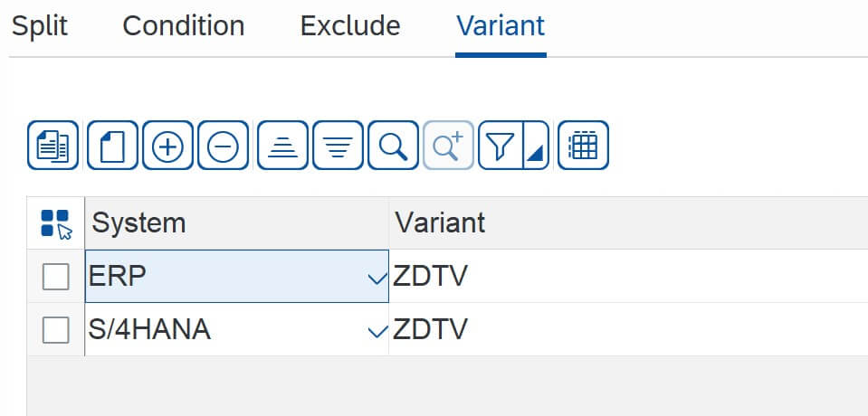Sort ascending using the pyramid lines icon
This screenshot has height=416, width=868.
click(x=283, y=145)
